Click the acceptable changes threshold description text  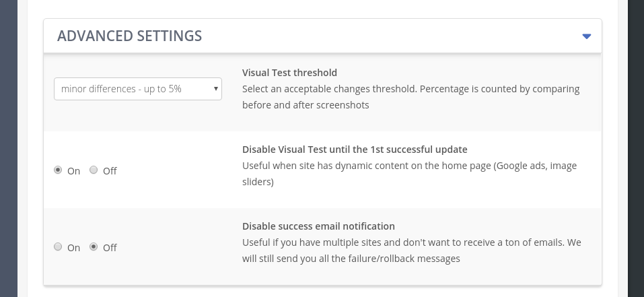coord(410,97)
